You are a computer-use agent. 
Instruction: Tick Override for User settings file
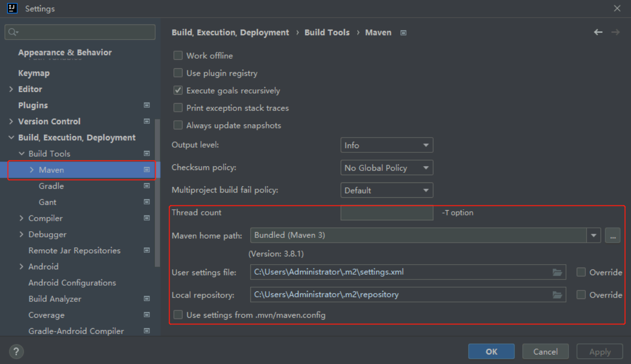point(581,272)
